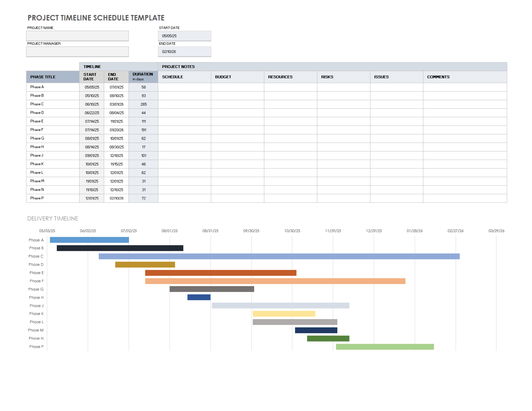Click the Phase P light green bar
532x411 pixels.
(385, 347)
